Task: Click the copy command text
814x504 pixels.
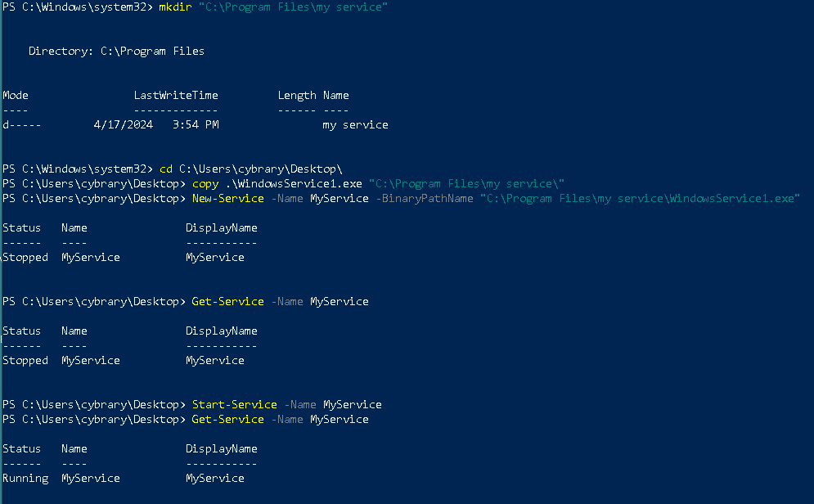Action: 205,184
